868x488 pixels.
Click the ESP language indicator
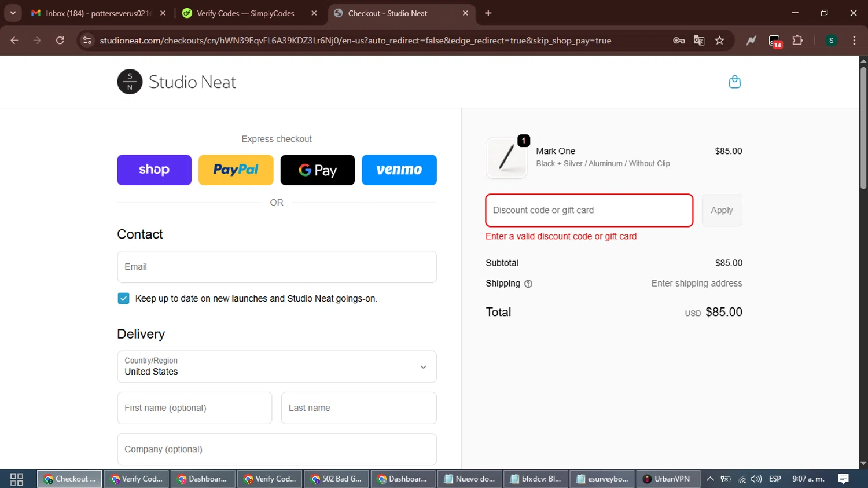tap(775, 479)
